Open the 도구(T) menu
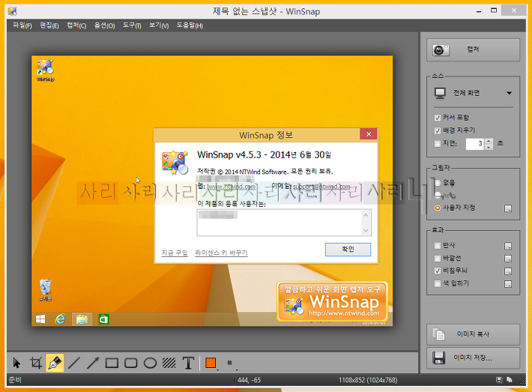Viewport: 532px width, 392px height. (132, 25)
